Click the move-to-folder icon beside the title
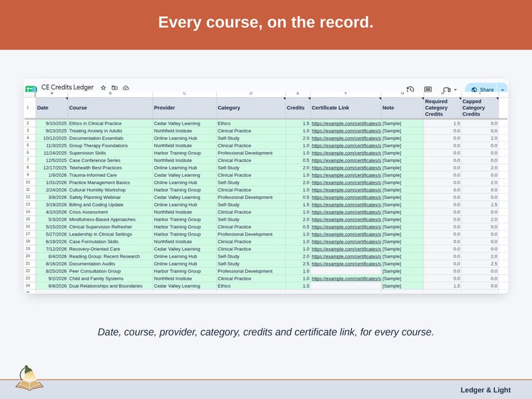This screenshot has width=532, height=399. [115, 88]
